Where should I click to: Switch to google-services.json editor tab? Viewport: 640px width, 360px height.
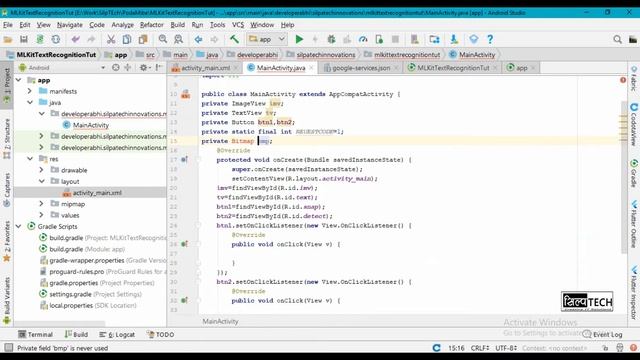coord(360,68)
